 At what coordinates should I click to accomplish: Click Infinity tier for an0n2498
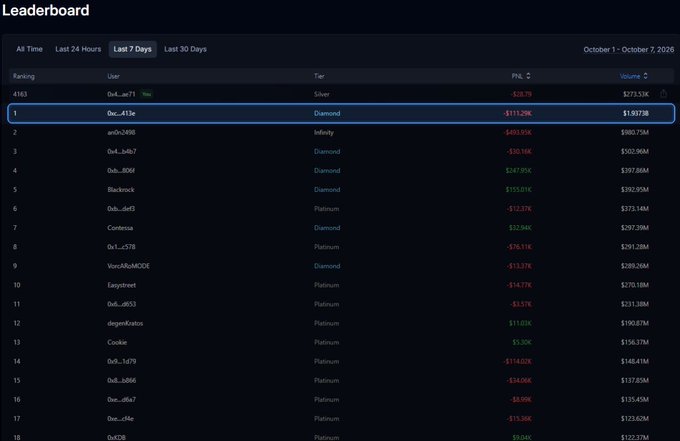[324, 132]
